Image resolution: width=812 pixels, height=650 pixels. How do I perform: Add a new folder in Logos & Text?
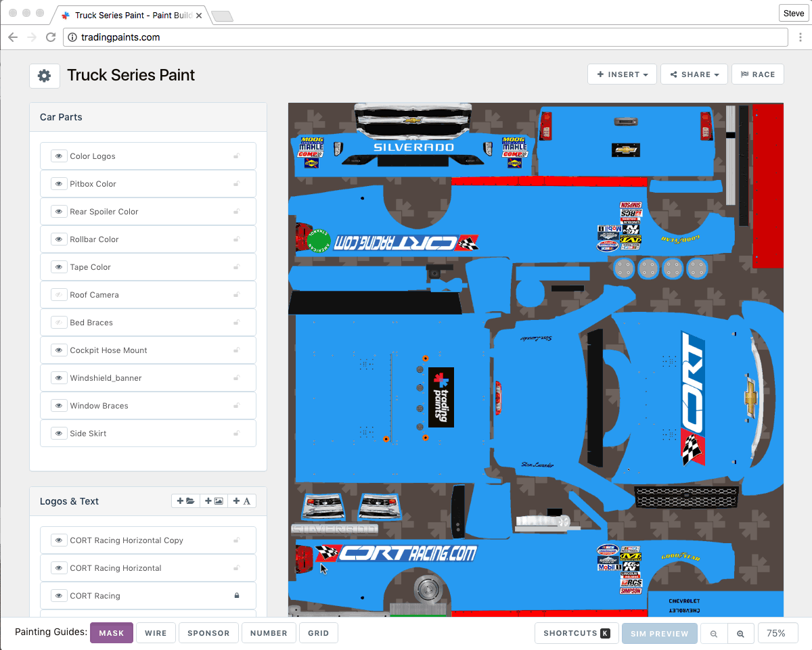[186, 501]
